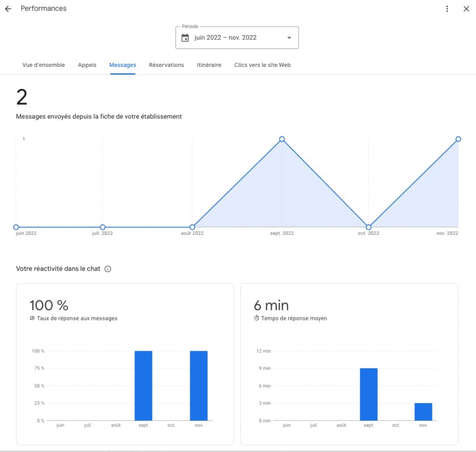Click the août 2022 data point on line chart
The height and width of the screenshot is (452, 476).
click(x=192, y=227)
